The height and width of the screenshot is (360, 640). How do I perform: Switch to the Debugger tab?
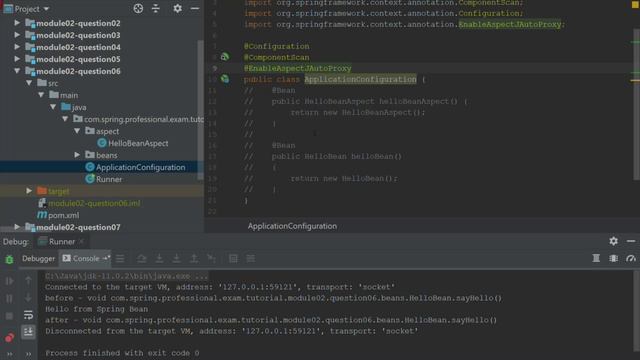click(x=38, y=259)
